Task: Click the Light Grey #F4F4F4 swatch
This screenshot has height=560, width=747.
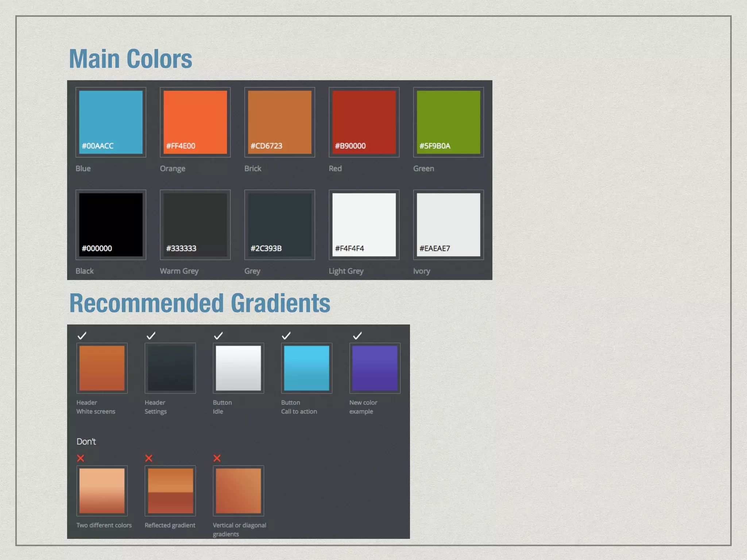Action: 364,225
